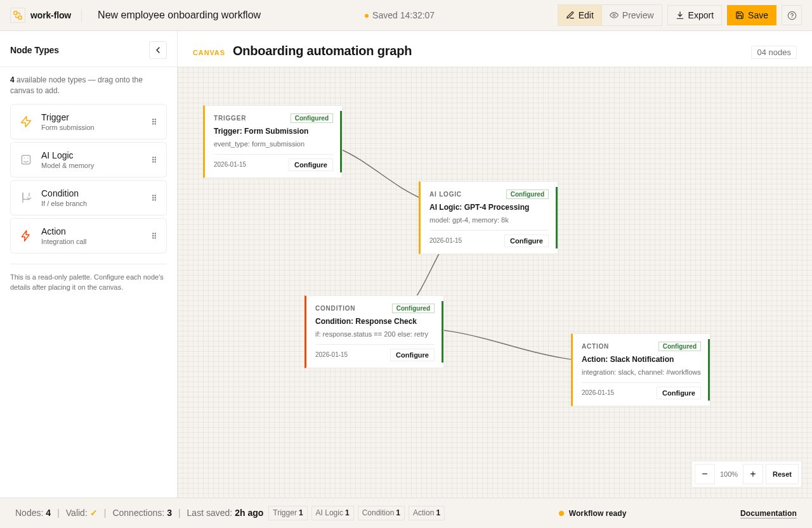Select the Condition branch icon in palette
The height and width of the screenshot is (528, 812).
(26, 198)
